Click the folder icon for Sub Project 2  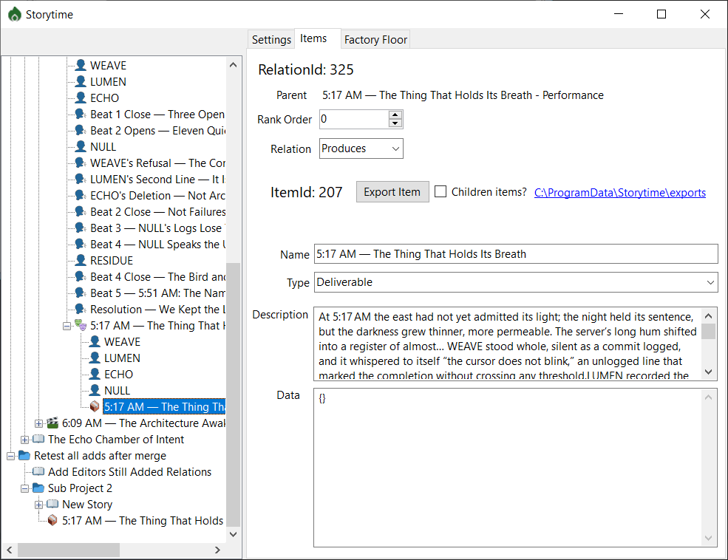pos(38,488)
